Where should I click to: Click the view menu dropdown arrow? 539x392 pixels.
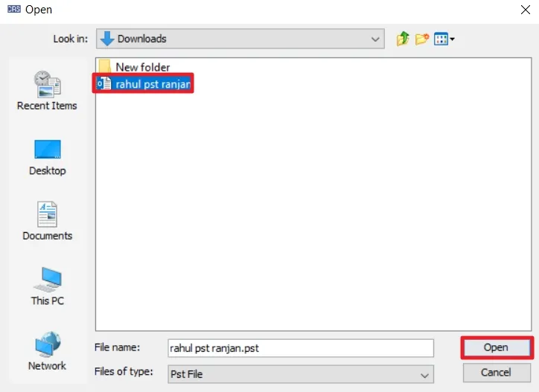(x=453, y=39)
